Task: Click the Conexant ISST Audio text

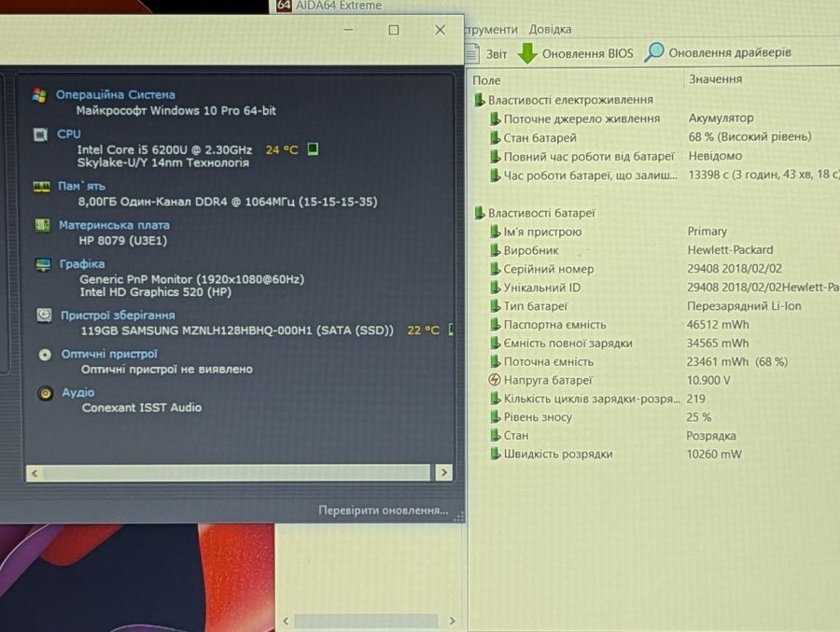Action: click(142, 407)
